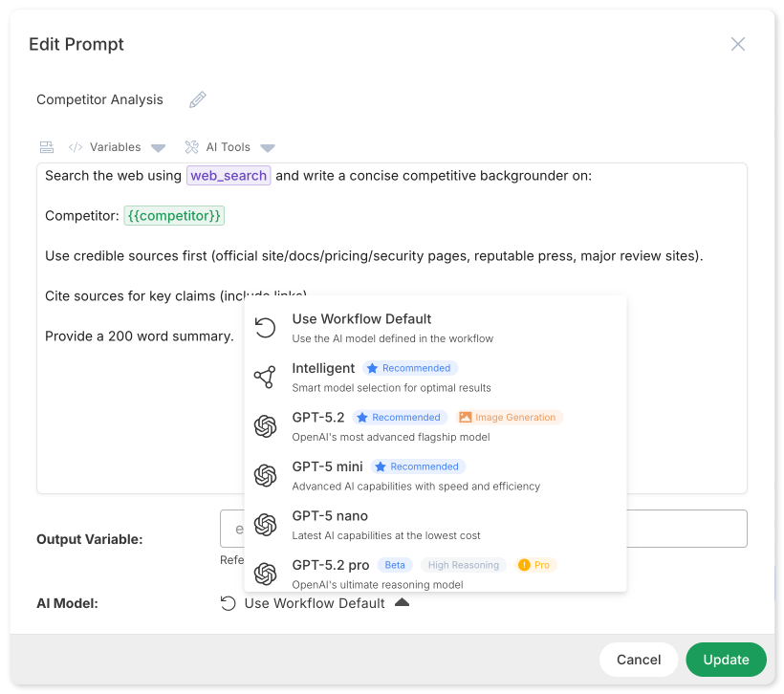
Task: Click the pencil icon next to Competitor Analysis
Action: tap(197, 99)
